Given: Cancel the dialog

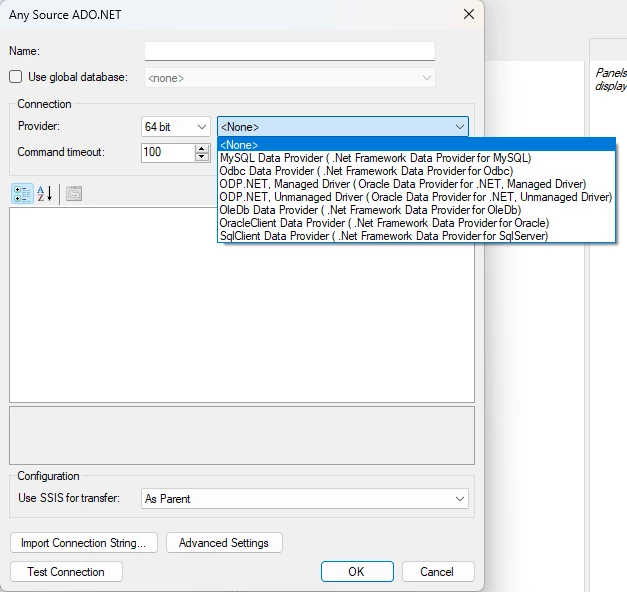Looking at the screenshot, I should coord(437,572).
